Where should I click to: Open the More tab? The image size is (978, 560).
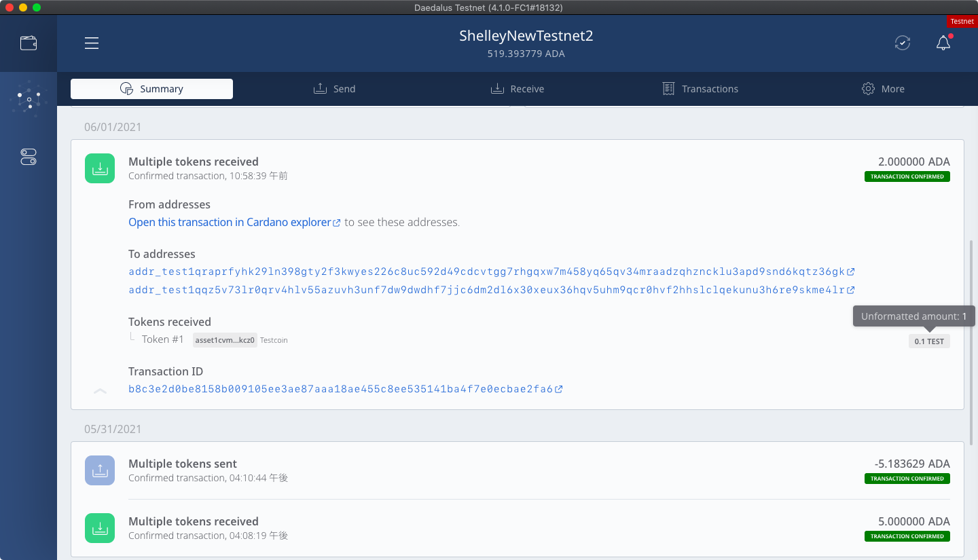point(883,89)
